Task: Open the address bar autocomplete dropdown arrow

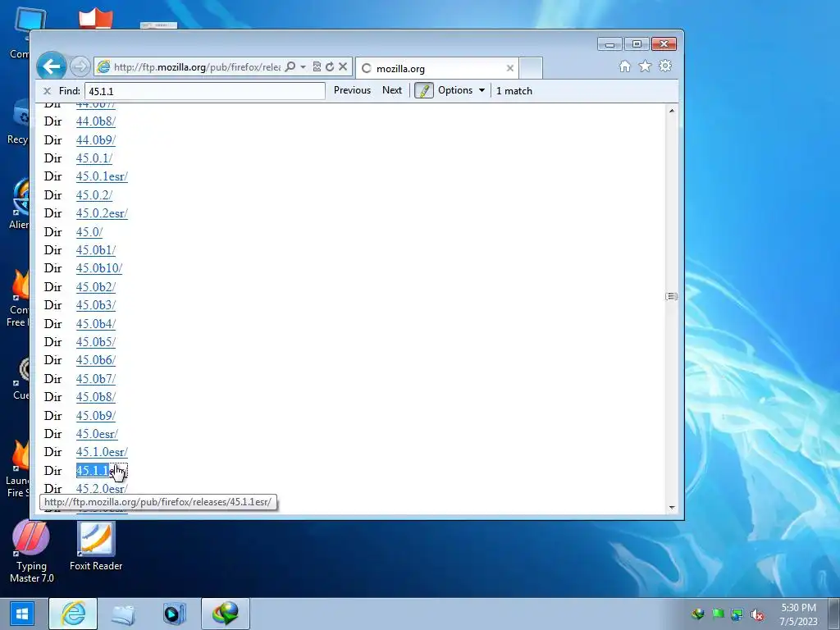Action: [x=304, y=67]
